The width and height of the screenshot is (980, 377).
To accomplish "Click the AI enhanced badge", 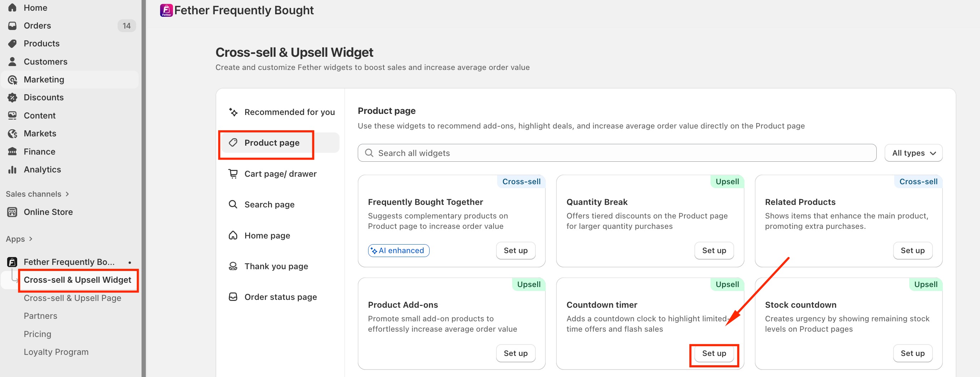I will click(x=398, y=251).
